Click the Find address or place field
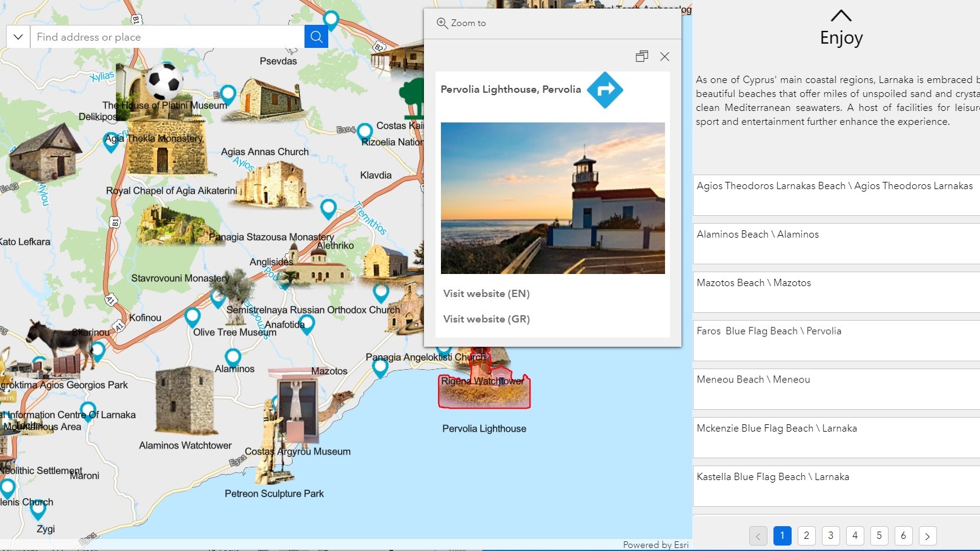Image resolution: width=980 pixels, height=551 pixels. pyautogui.click(x=164, y=36)
